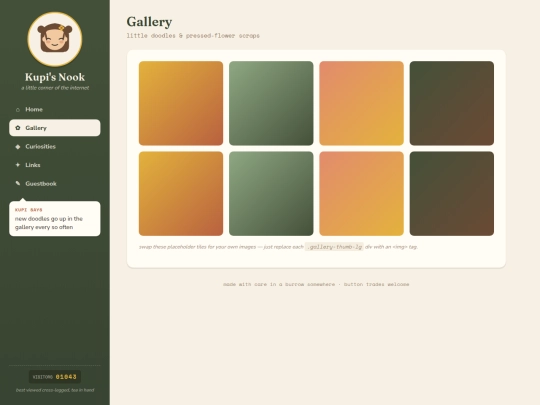
Task: Click the Kupi avatar portrait
Action: (55, 39)
